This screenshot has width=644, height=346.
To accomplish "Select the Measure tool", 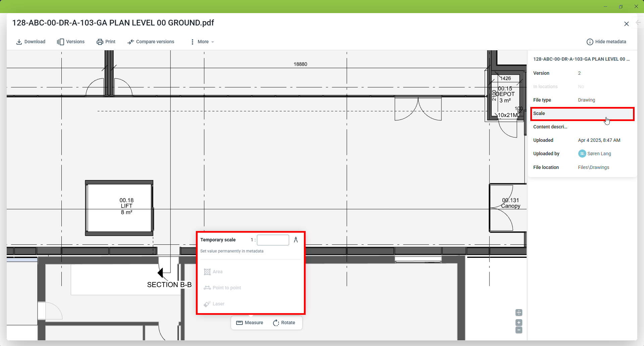I will click(x=250, y=323).
